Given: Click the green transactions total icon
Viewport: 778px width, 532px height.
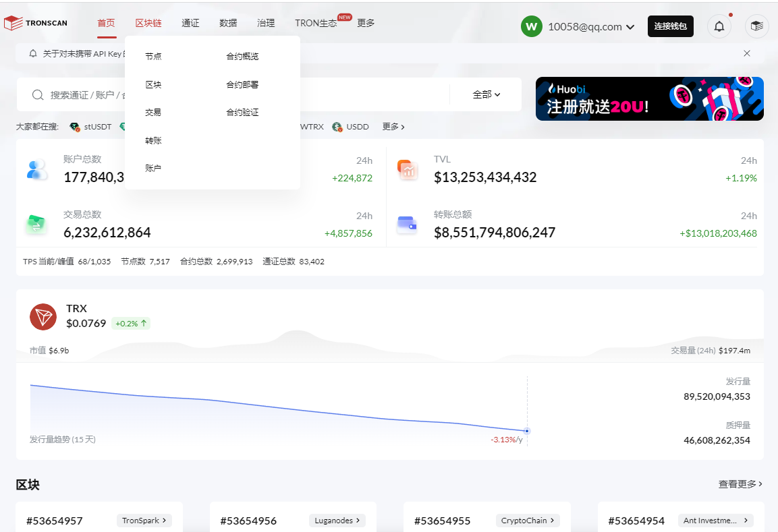Looking at the screenshot, I should click(x=36, y=224).
